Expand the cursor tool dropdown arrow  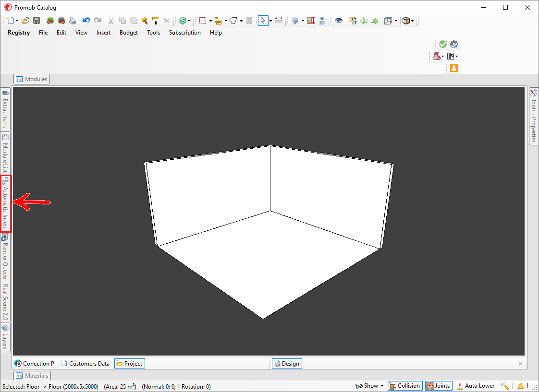270,21
